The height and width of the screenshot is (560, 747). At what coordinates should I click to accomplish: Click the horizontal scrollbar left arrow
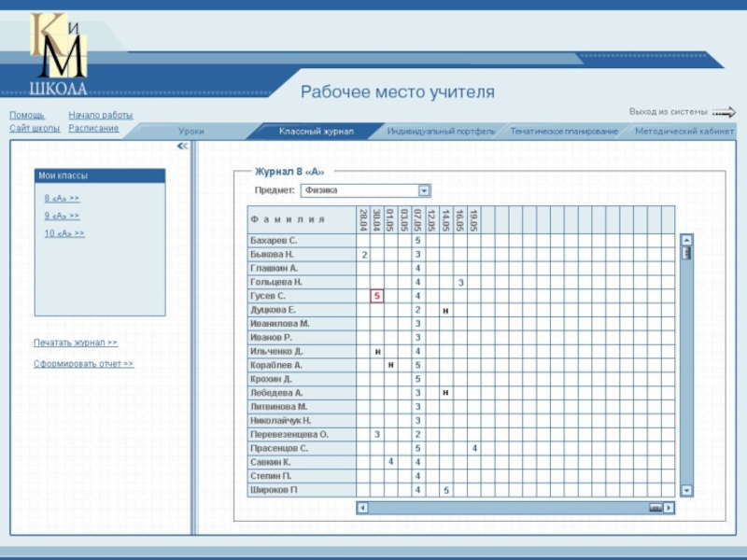point(362,508)
